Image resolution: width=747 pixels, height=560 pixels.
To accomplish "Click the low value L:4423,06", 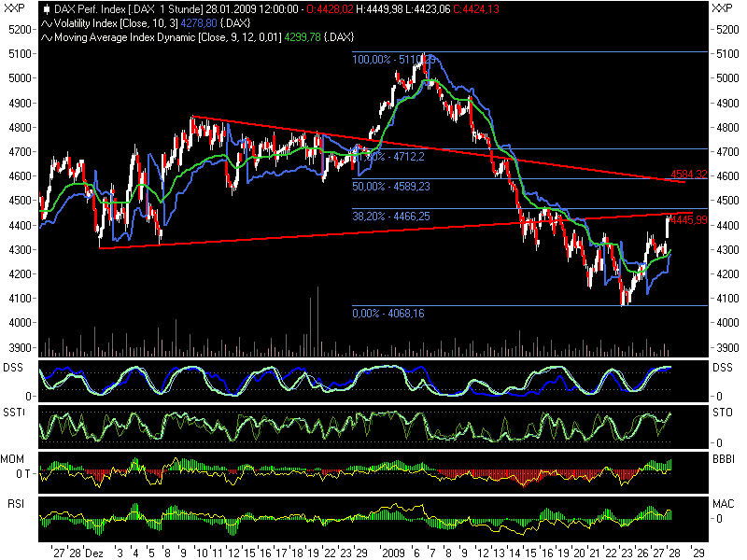I will click(x=428, y=9).
